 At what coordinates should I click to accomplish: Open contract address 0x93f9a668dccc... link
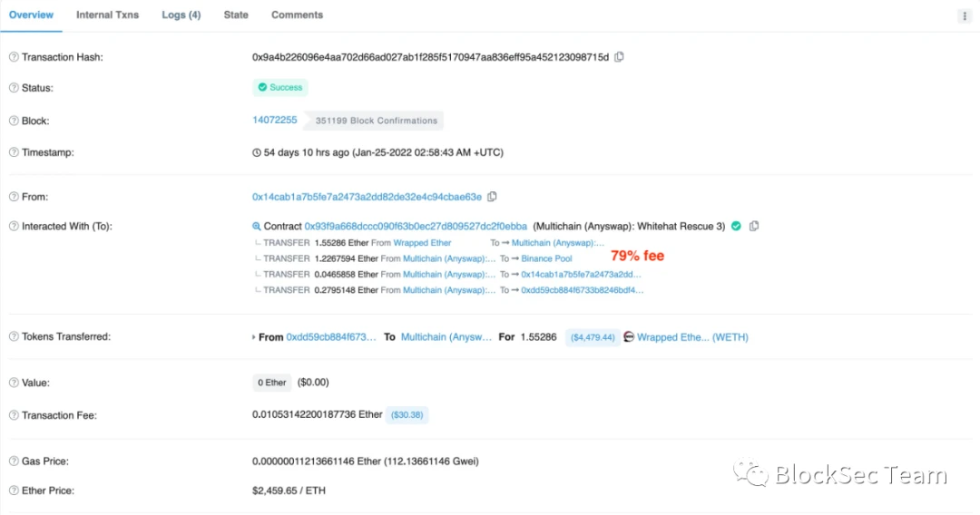click(x=416, y=226)
